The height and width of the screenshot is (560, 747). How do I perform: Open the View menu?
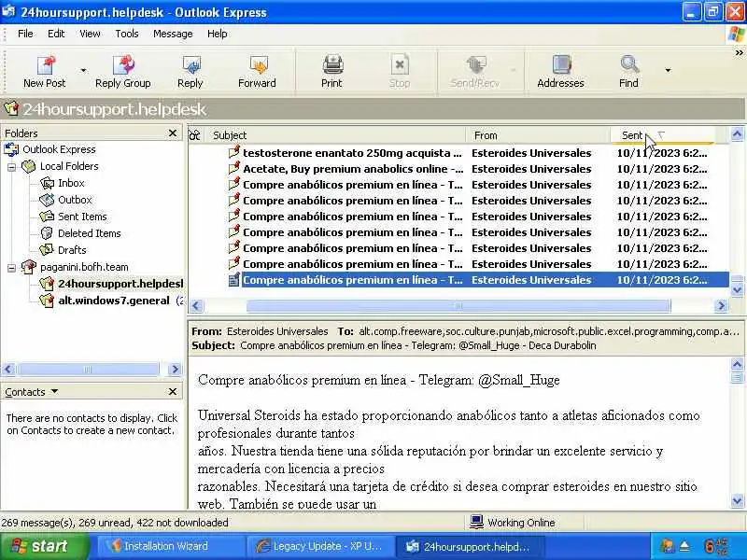coord(90,34)
